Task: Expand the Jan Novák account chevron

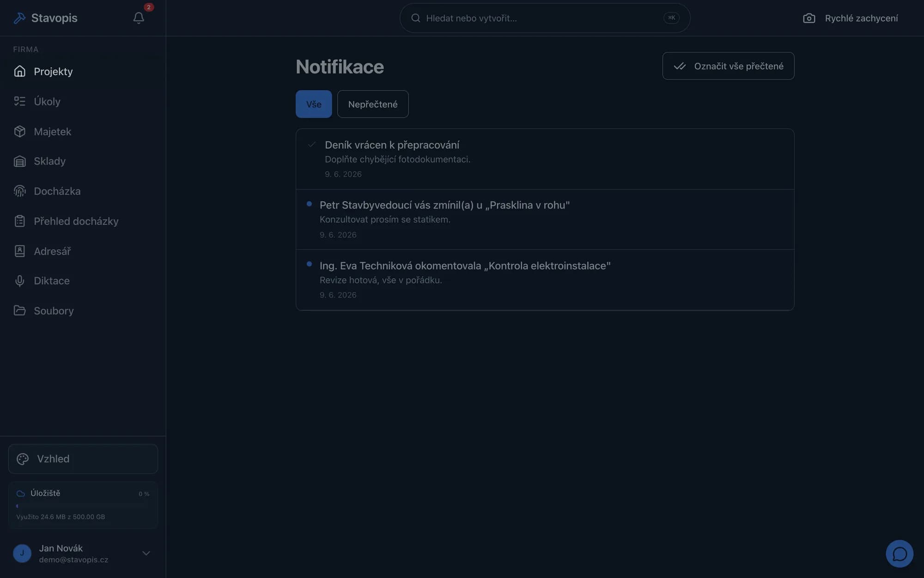Action: (x=146, y=553)
